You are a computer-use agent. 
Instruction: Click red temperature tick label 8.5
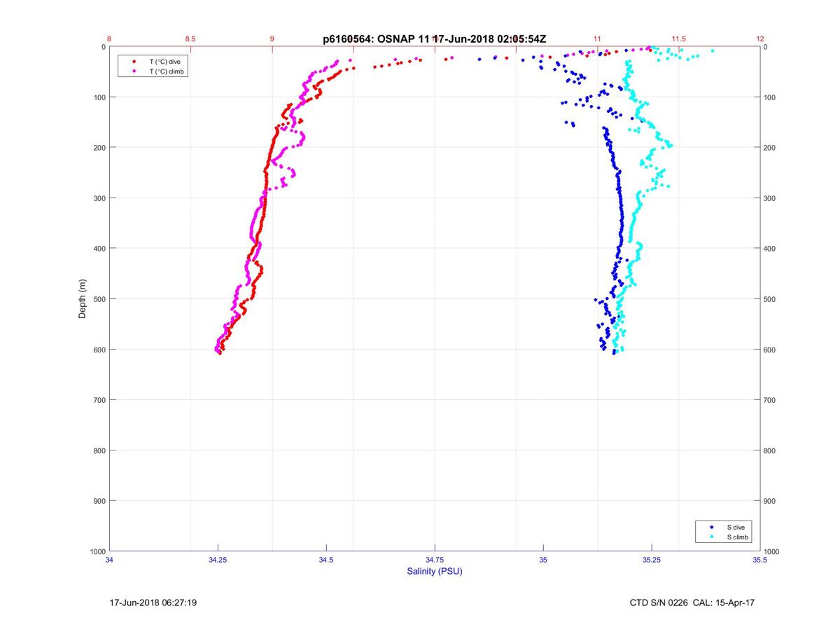tap(190, 39)
